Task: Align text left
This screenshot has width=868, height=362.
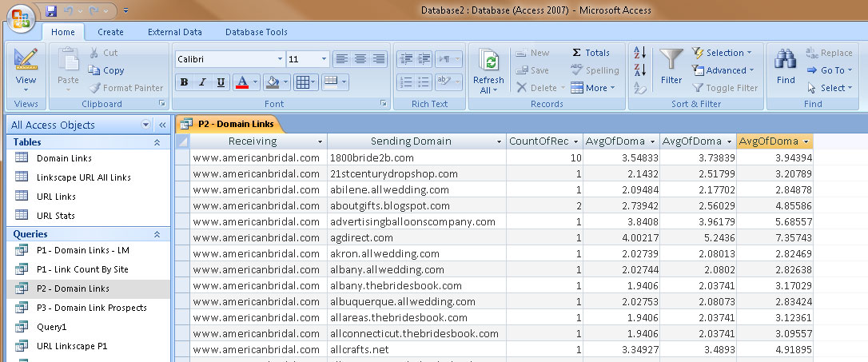Action: (341, 58)
